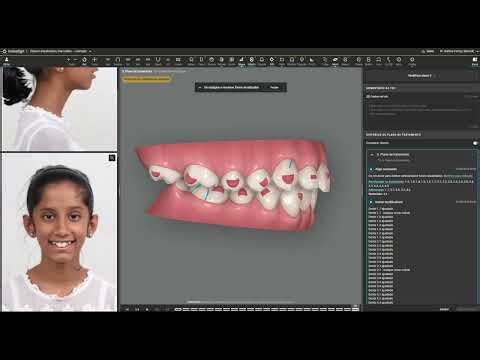
Task: Open the case name dropdown chevron in title bar
Action: click(90, 51)
